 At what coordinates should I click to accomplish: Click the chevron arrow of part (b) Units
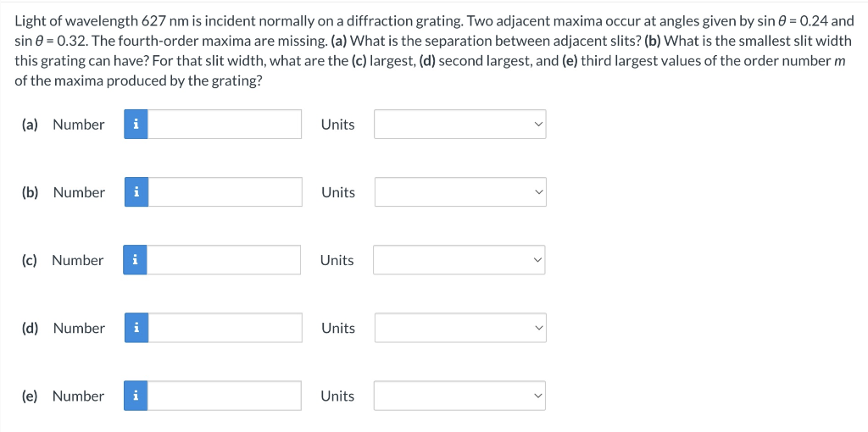tap(537, 192)
